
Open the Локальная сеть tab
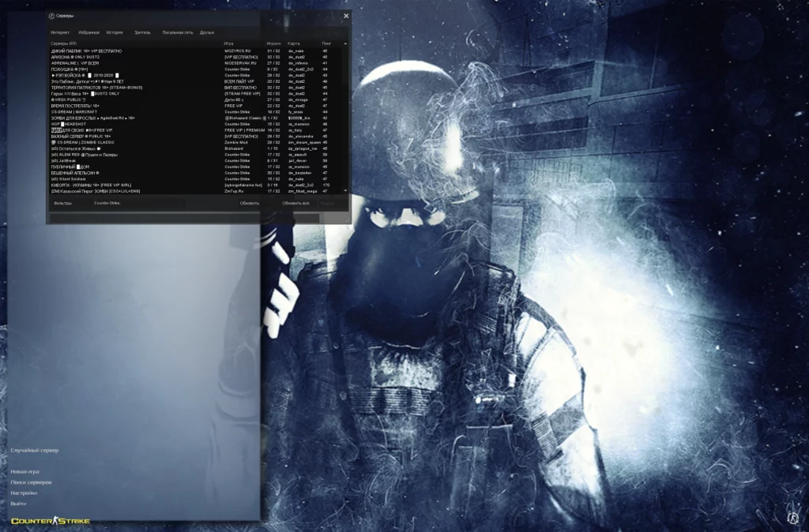[177, 32]
